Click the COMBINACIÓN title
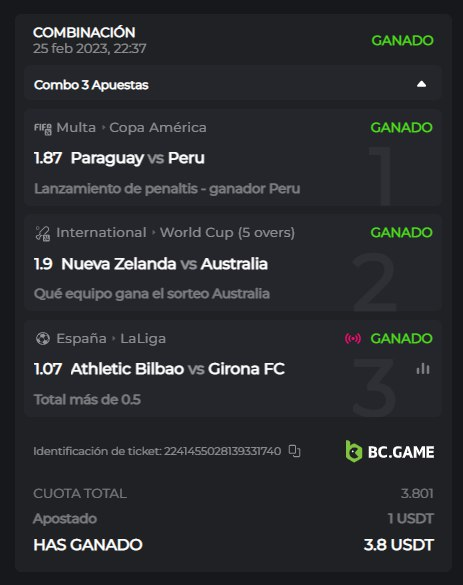The image size is (463, 585). click(x=84, y=32)
